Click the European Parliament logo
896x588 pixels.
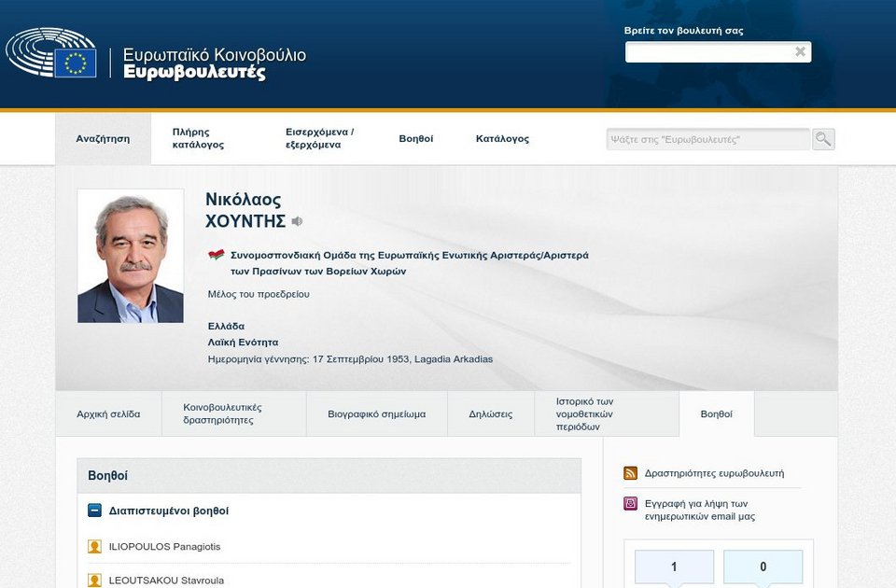pos(50,52)
